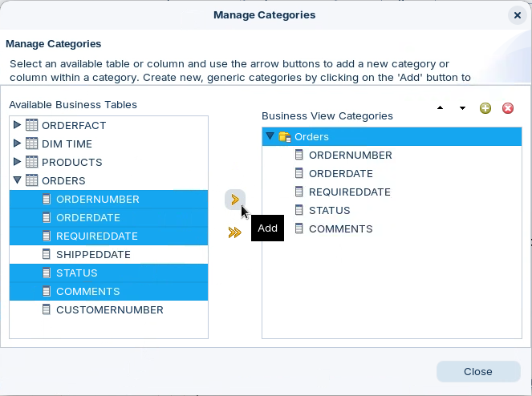This screenshot has height=396, width=532.
Task: Click the move down arrow icon
Action: (x=462, y=108)
